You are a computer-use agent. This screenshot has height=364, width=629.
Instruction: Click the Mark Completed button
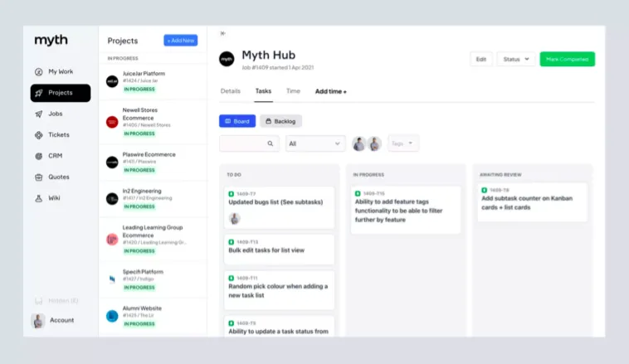click(x=568, y=60)
